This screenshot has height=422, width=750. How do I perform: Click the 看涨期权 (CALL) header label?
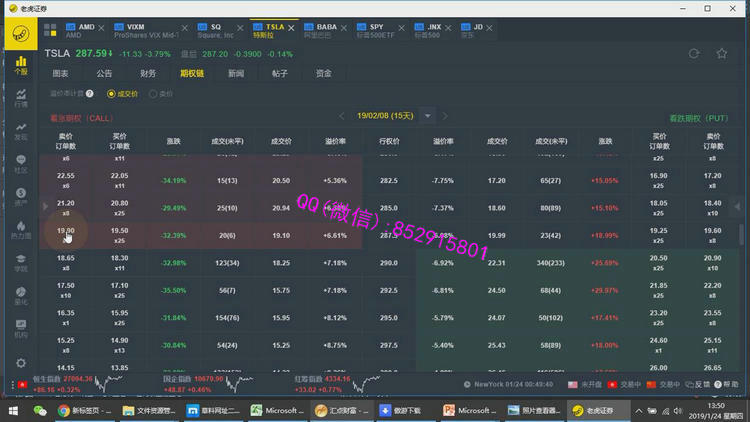82,117
